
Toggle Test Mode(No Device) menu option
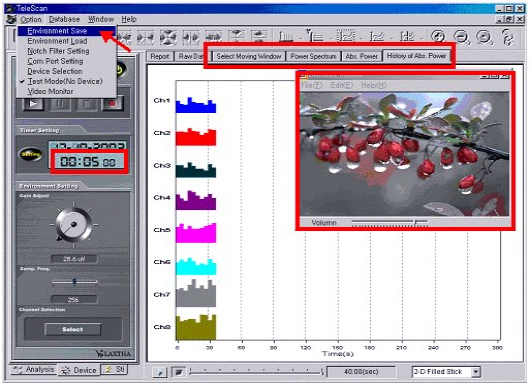pos(65,81)
